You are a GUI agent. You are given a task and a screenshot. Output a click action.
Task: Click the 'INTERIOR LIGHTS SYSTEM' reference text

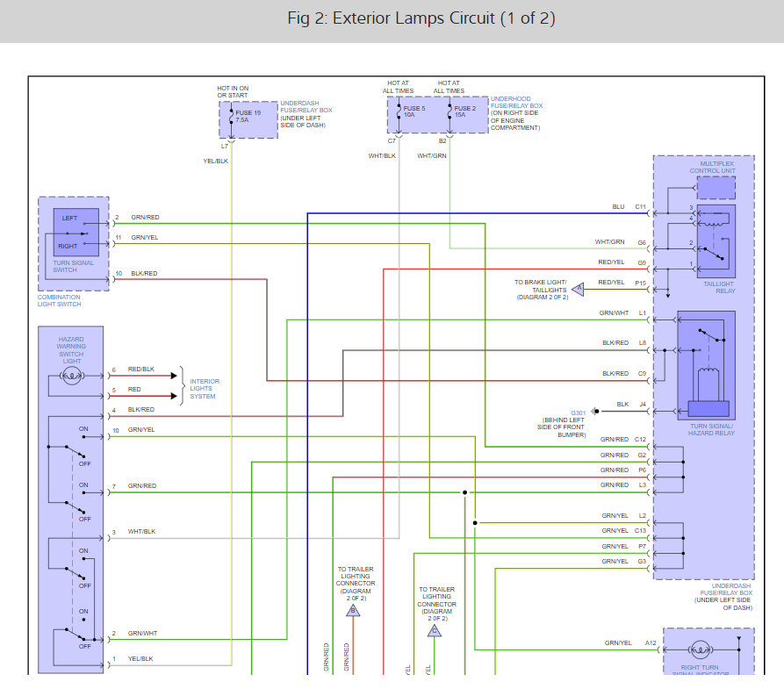pyautogui.click(x=205, y=389)
